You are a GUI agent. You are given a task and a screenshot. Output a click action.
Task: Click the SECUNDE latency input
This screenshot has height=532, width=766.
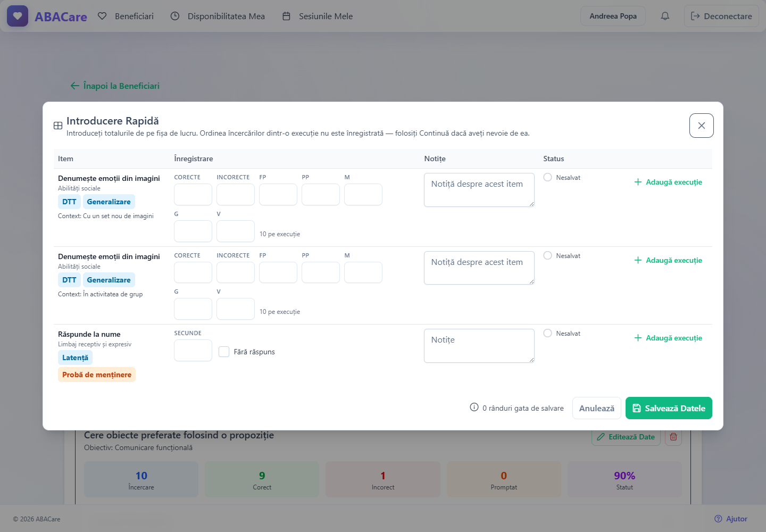[x=193, y=351]
